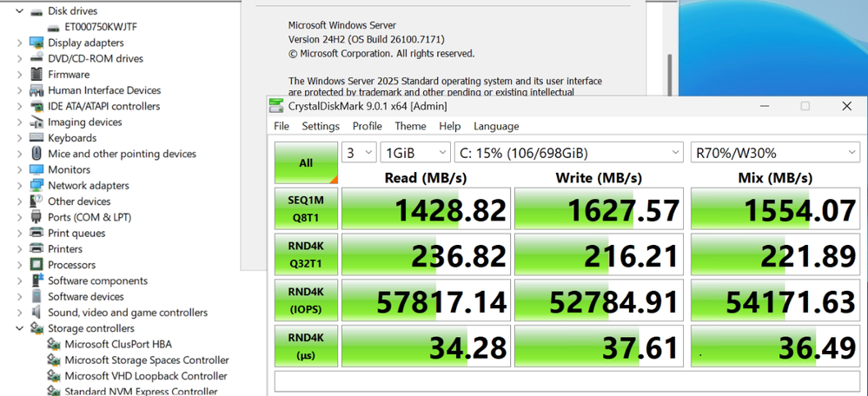Click the RND4K Q32T1 mix value 221.89
Screen dimensions: 868x396
click(774, 255)
